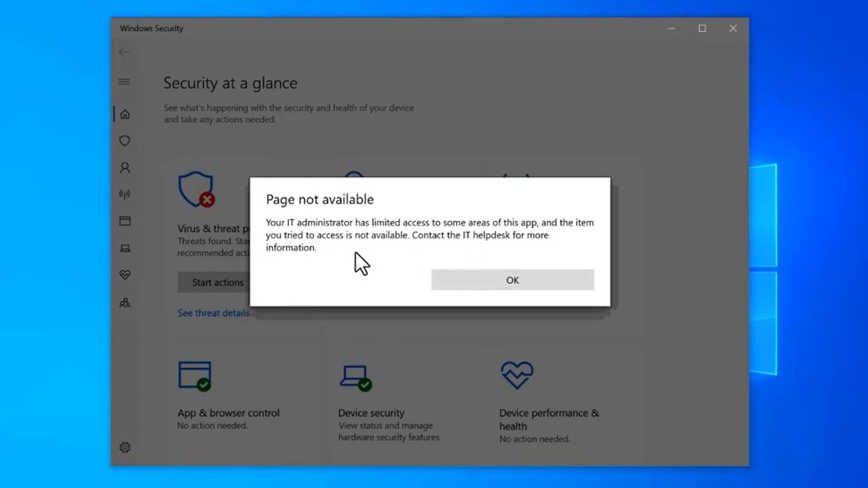Image resolution: width=868 pixels, height=488 pixels.
Task: Select Device performance & health heart sidebar icon
Action: coord(125,275)
